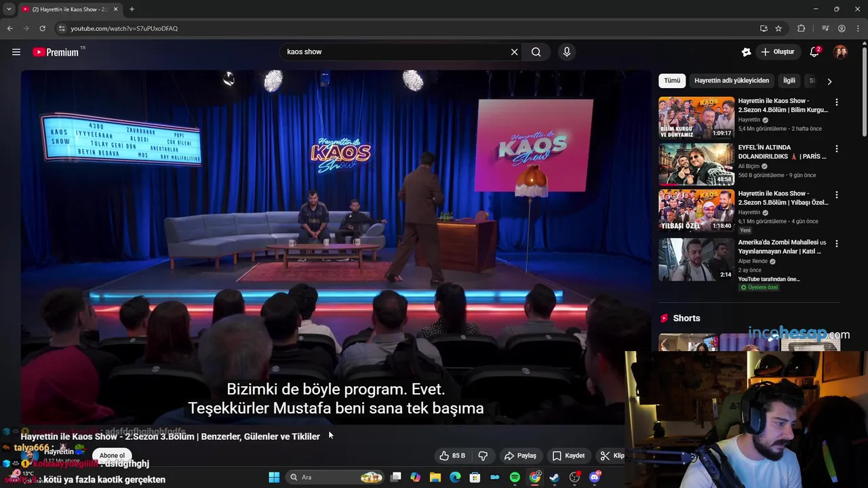Click the install app icon in address bar
The height and width of the screenshot is (488, 868).
pos(764,28)
